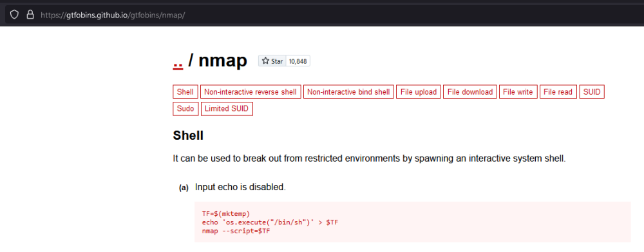This screenshot has width=644, height=252.
Task: Click the 'Input echo is disabled' note
Action: [240, 187]
